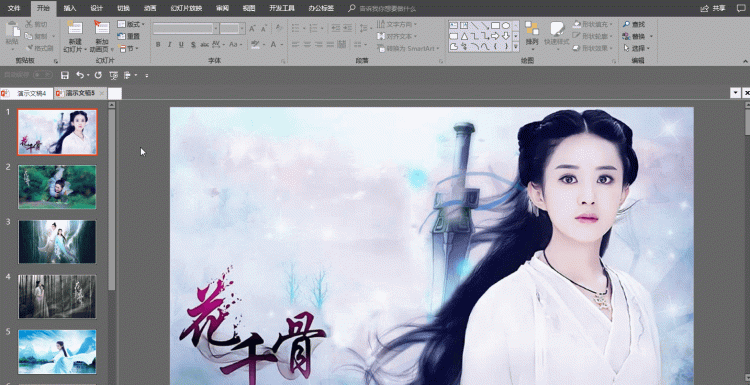
Task: Switch to the Transitions (切换) tab
Action: [x=123, y=8]
